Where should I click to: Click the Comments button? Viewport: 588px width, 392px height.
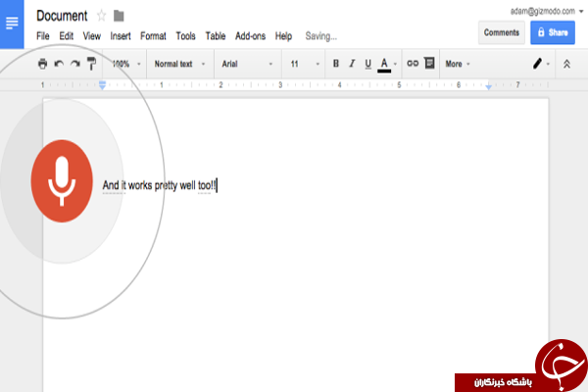click(502, 32)
